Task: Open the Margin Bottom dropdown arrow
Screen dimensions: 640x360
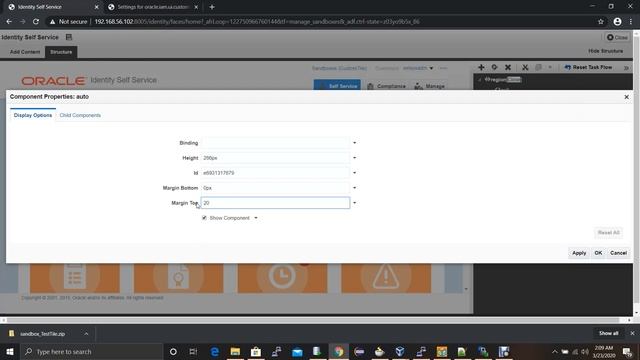Action: [x=354, y=188]
